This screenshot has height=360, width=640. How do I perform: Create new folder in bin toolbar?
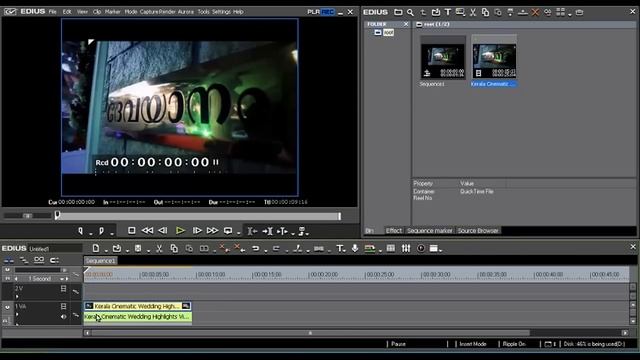click(x=398, y=12)
